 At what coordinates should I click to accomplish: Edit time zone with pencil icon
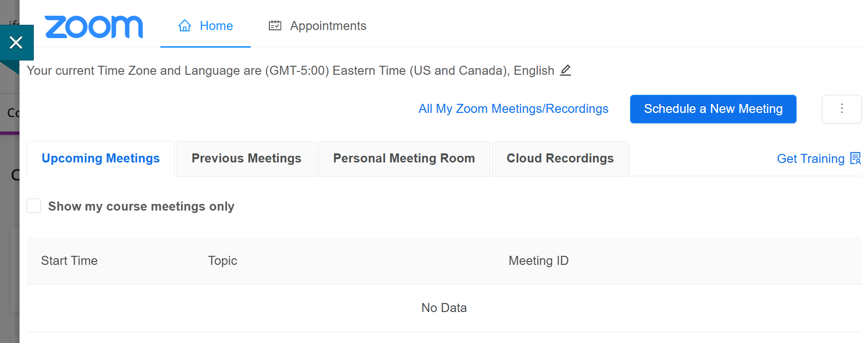pos(565,71)
